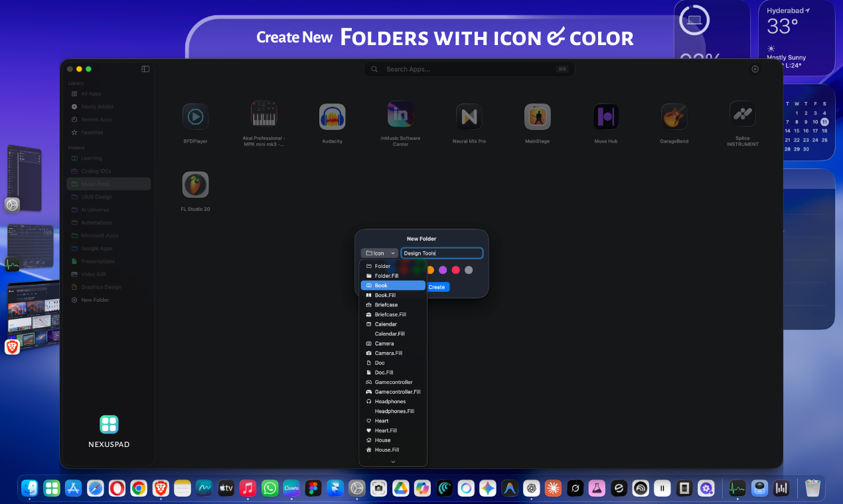Open the Audacity app icon
The width and height of the screenshot is (843, 504).
tap(332, 117)
